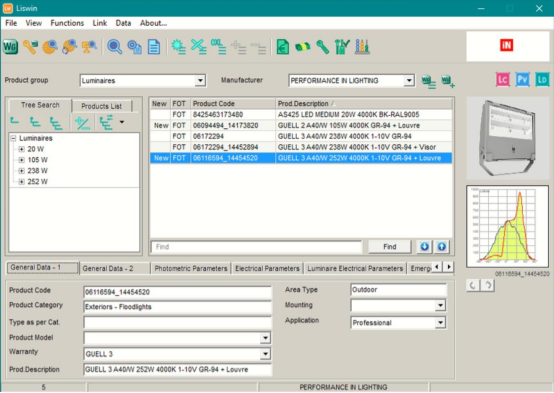Screen dimensions: 554x393
Task: Open the Functions menu
Action: [67, 23]
